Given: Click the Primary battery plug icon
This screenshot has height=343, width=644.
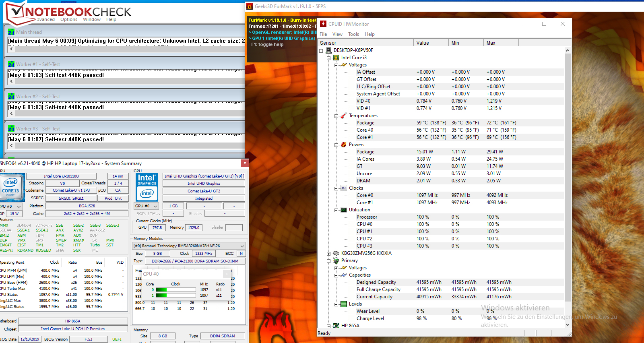Looking at the screenshot, I should 336,260.
